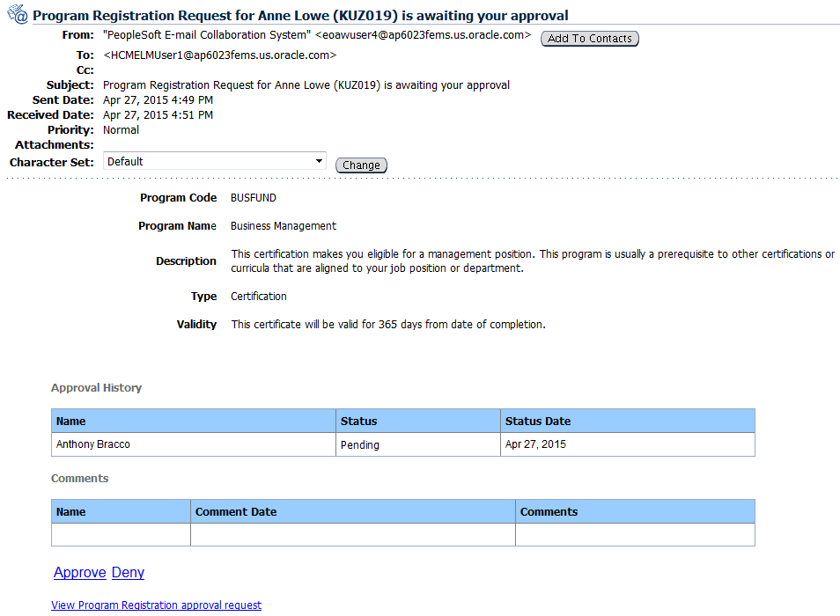Click the Name header in the Comments table
The width and height of the screenshot is (840, 616).
(71, 511)
